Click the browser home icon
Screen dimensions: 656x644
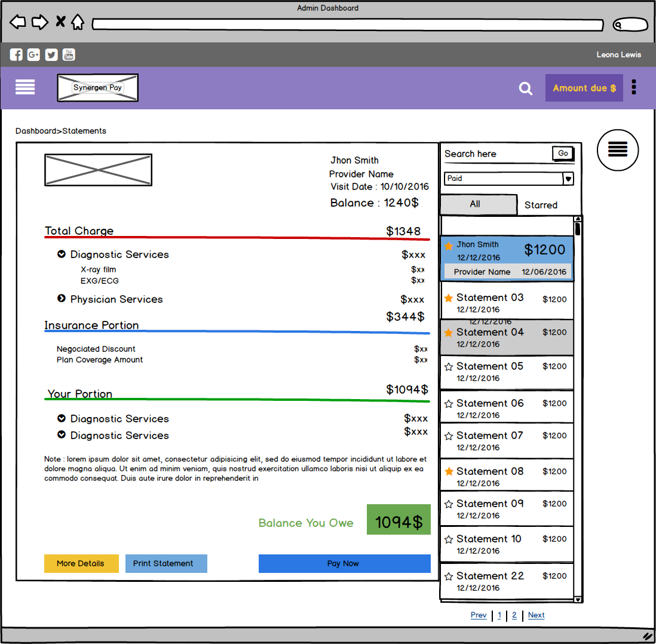(78, 22)
